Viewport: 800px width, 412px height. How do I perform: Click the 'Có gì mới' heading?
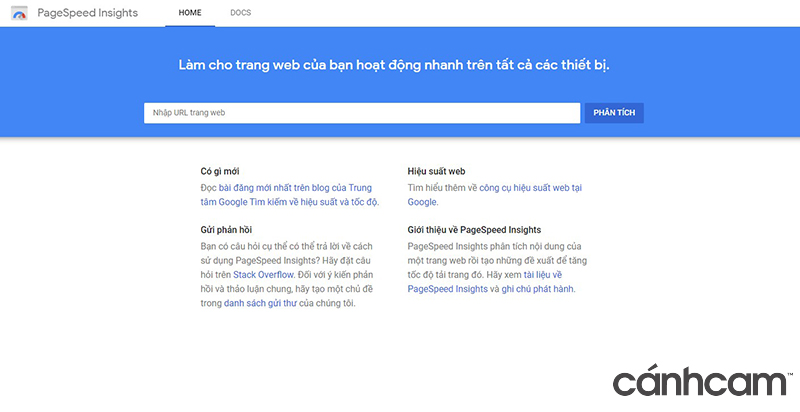[x=219, y=171]
